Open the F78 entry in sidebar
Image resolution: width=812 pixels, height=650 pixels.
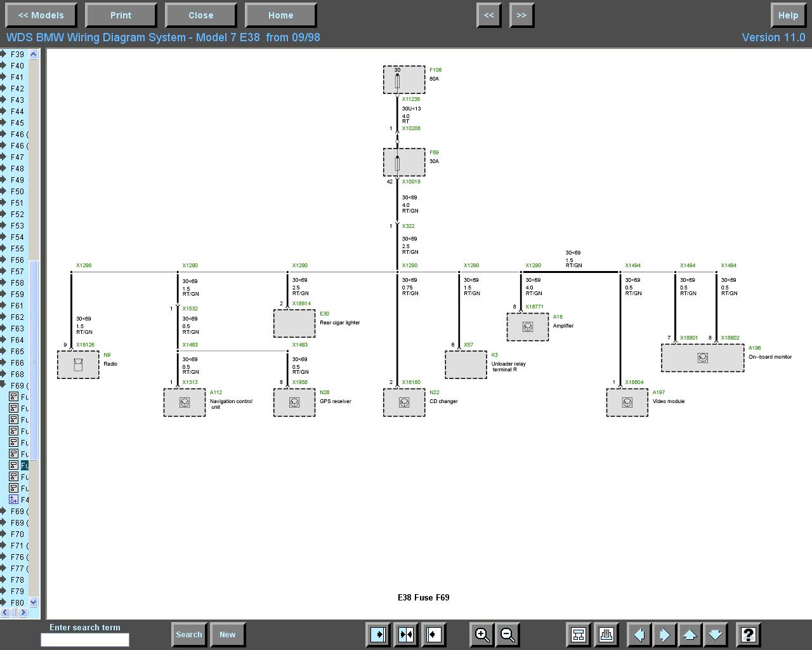pyautogui.click(x=17, y=580)
